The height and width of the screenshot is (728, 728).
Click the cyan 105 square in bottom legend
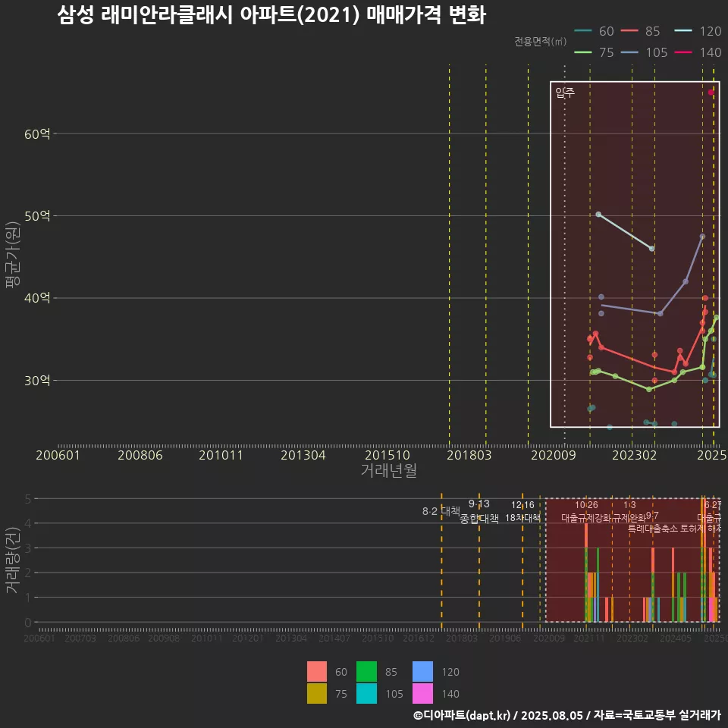point(366,693)
